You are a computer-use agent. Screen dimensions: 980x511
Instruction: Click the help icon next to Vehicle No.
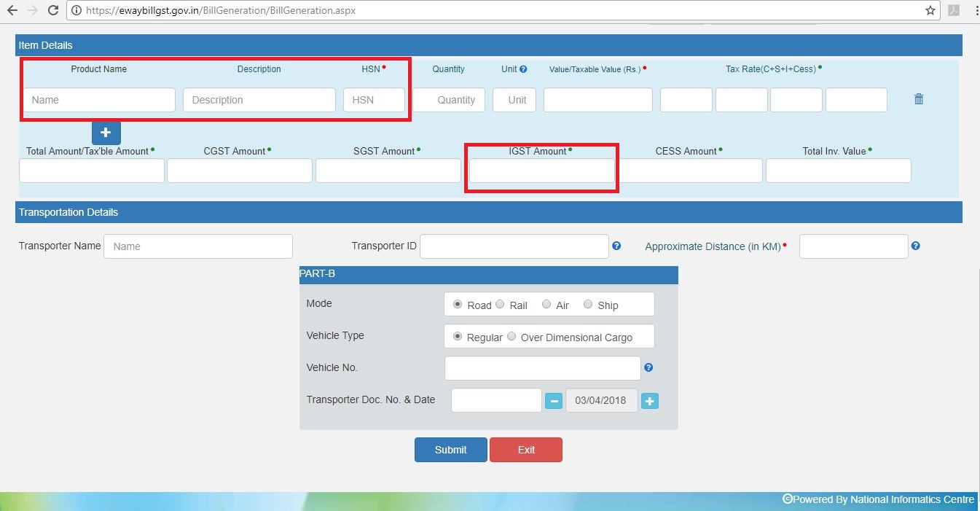pyautogui.click(x=648, y=367)
